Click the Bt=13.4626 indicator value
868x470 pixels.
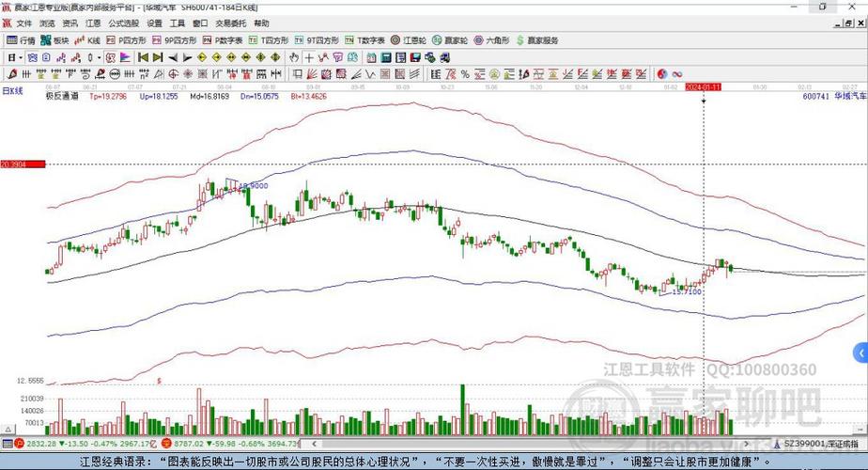click(309, 97)
